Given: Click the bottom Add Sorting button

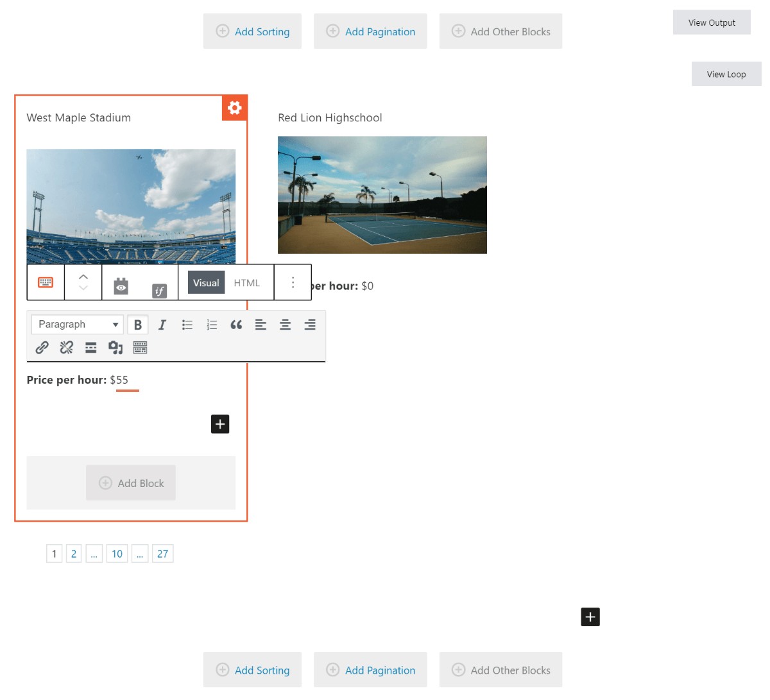Looking at the screenshot, I should point(253,670).
